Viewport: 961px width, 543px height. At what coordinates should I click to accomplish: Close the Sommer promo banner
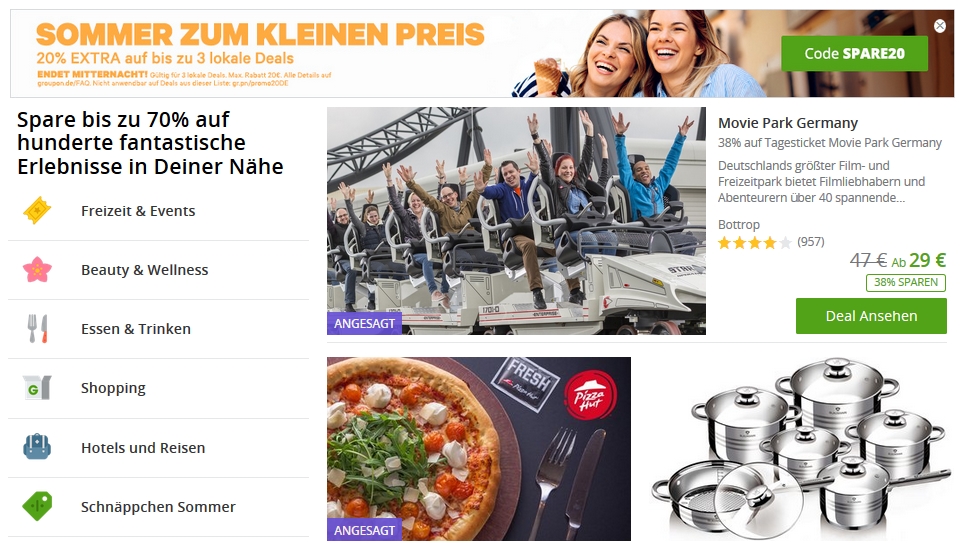point(940,26)
